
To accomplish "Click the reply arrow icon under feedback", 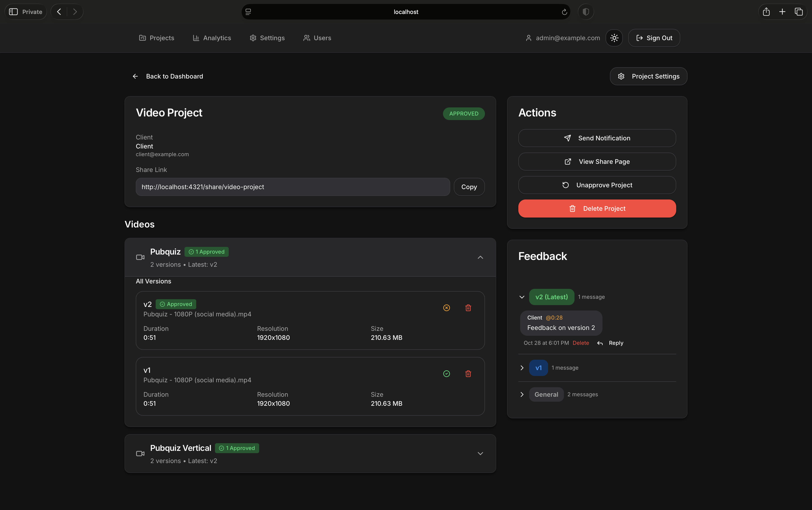I will [600, 343].
